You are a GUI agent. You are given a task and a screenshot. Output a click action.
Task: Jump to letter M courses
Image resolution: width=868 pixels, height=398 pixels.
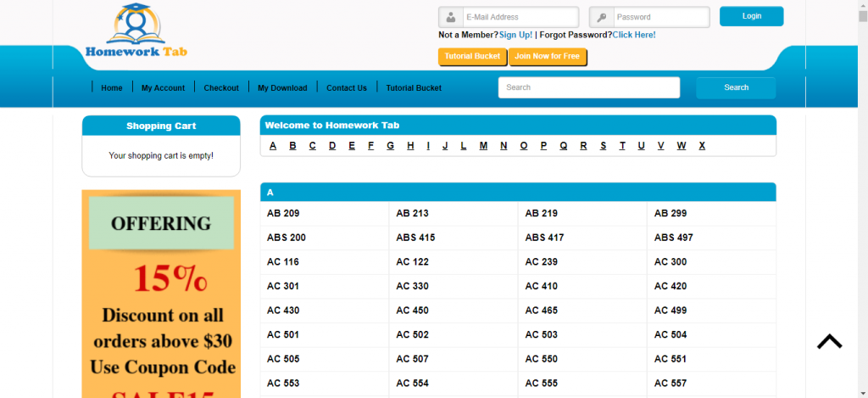point(483,146)
